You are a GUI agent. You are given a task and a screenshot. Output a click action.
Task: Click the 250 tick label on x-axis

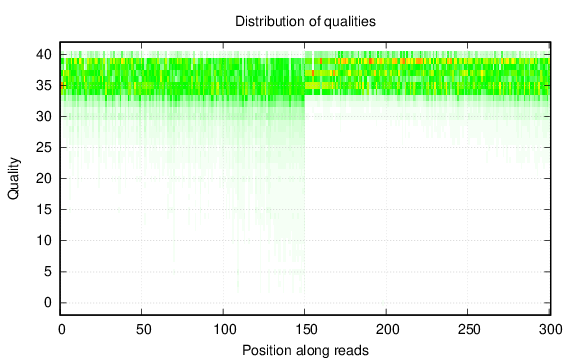pyautogui.click(x=469, y=330)
